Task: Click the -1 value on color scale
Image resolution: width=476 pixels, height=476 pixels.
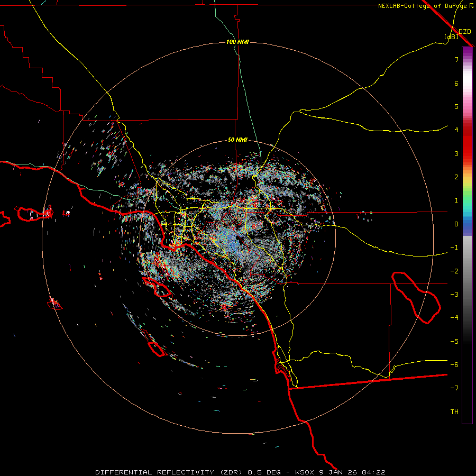Action: [x=454, y=248]
